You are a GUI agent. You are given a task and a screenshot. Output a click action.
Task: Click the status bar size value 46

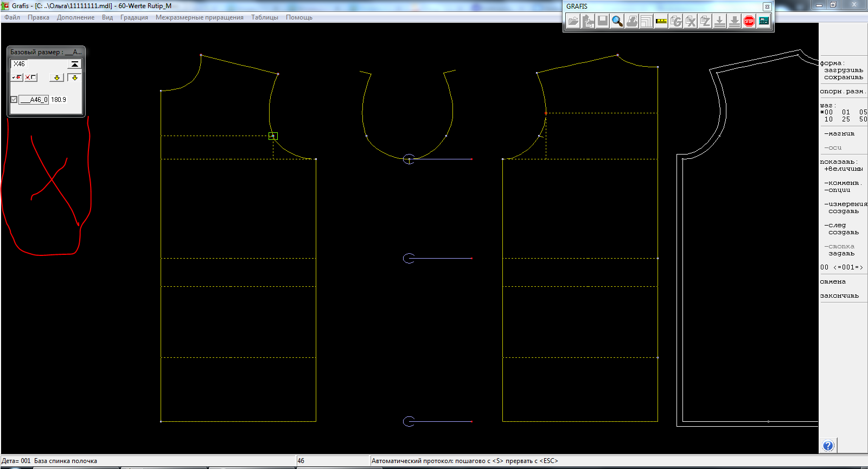[301, 461]
